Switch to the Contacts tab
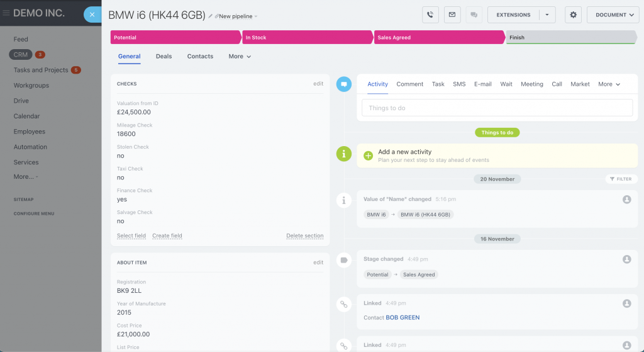Image resolution: width=644 pixels, height=352 pixels. click(200, 56)
